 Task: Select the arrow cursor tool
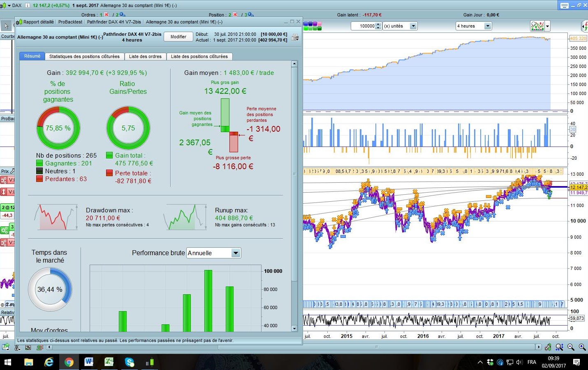coord(6,26)
